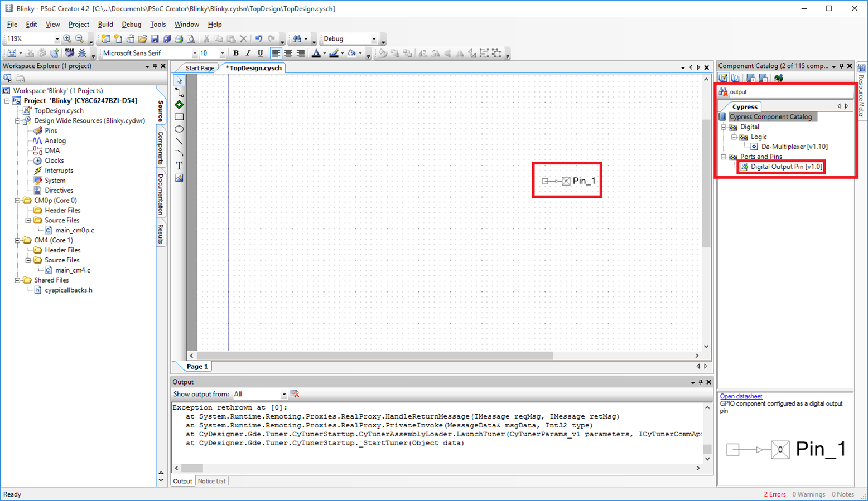The width and height of the screenshot is (868, 501).
Task: Collapse the Digital category in the catalog
Action: pyautogui.click(x=724, y=127)
